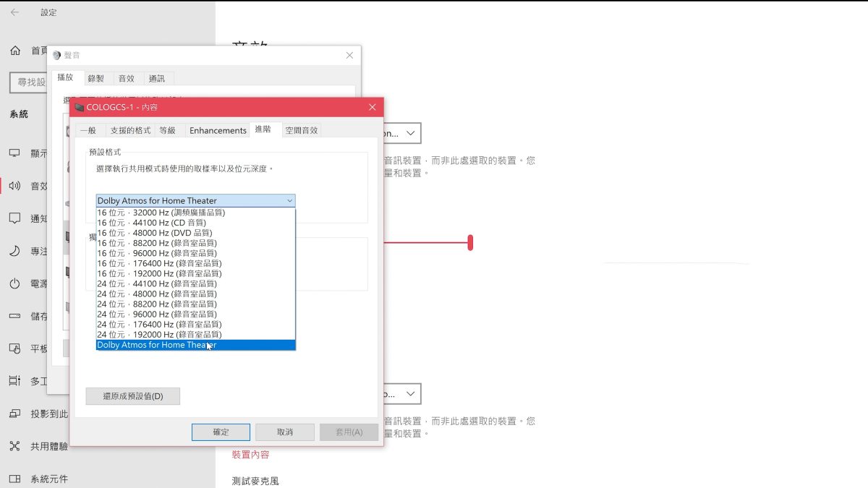
Task: Select the monitor icon for Display settings
Action: tap(14, 153)
